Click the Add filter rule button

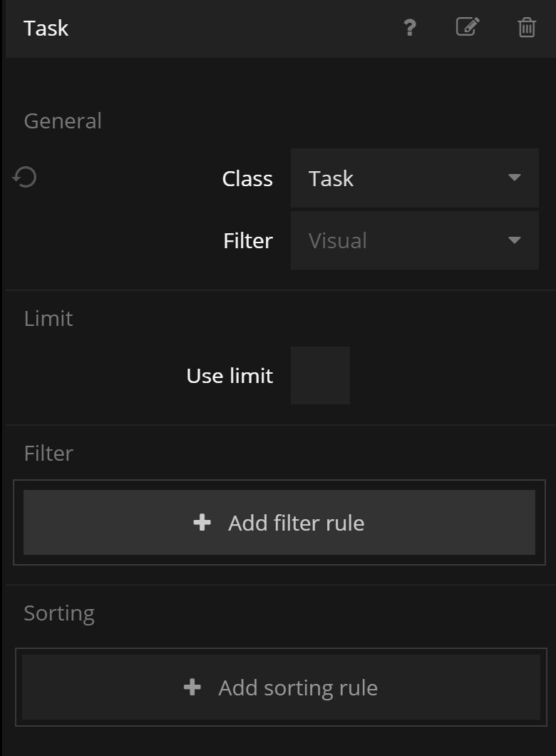(x=279, y=522)
